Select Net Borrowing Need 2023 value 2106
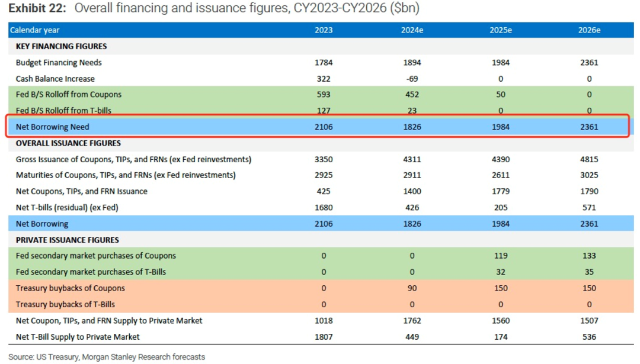Image resolution: width=640 pixels, height=364 pixels. click(324, 127)
